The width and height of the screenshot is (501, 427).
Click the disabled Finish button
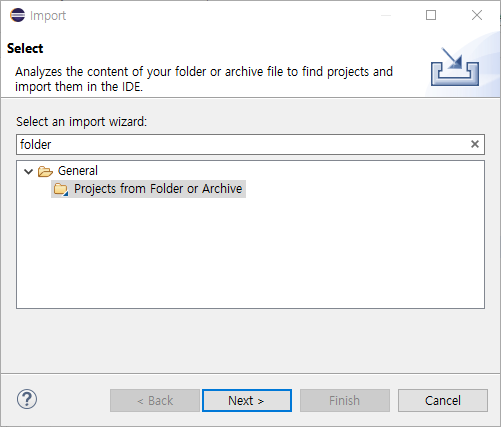(x=345, y=400)
